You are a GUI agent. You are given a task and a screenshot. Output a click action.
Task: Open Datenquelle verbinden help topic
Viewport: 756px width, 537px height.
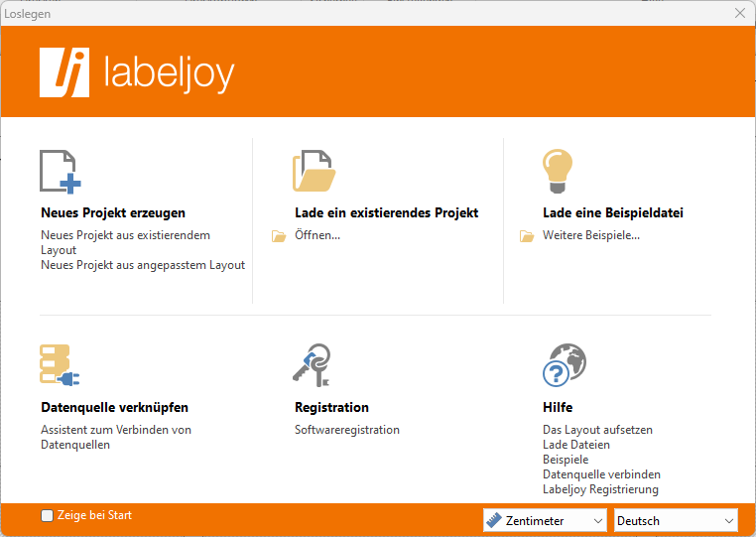click(x=601, y=474)
